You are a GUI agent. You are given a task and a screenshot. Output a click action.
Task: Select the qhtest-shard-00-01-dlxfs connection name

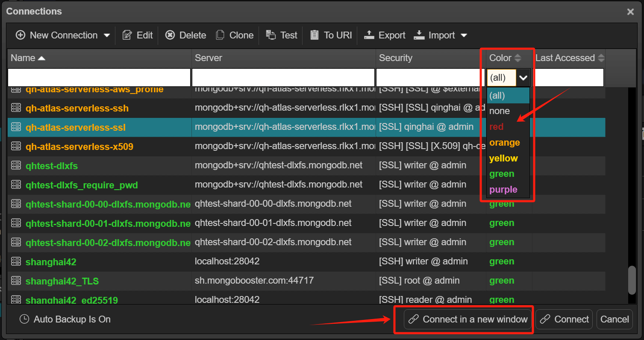click(x=108, y=224)
